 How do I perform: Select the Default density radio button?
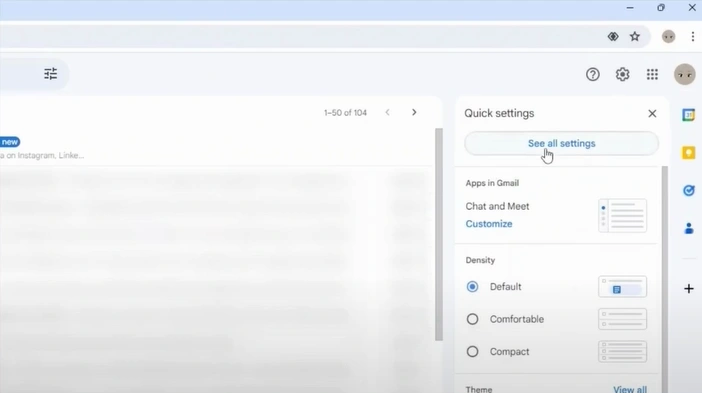tap(472, 286)
